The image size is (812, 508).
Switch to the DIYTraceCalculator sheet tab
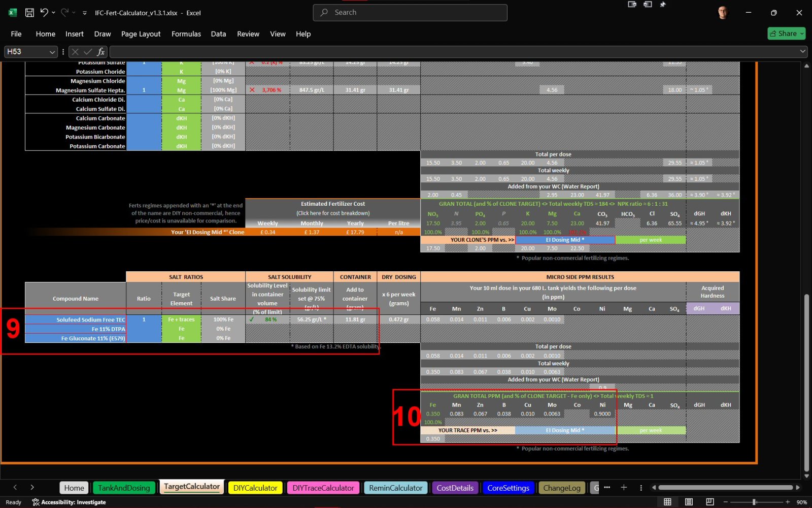[x=323, y=488]
